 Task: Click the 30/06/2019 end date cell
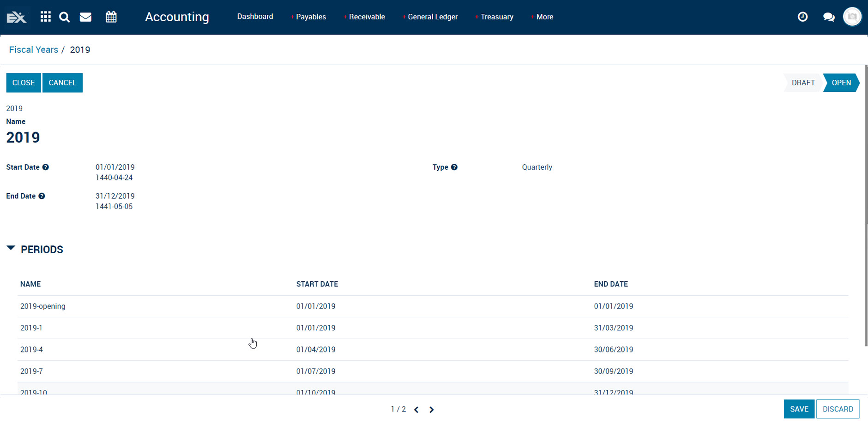(x=614, y=350)
